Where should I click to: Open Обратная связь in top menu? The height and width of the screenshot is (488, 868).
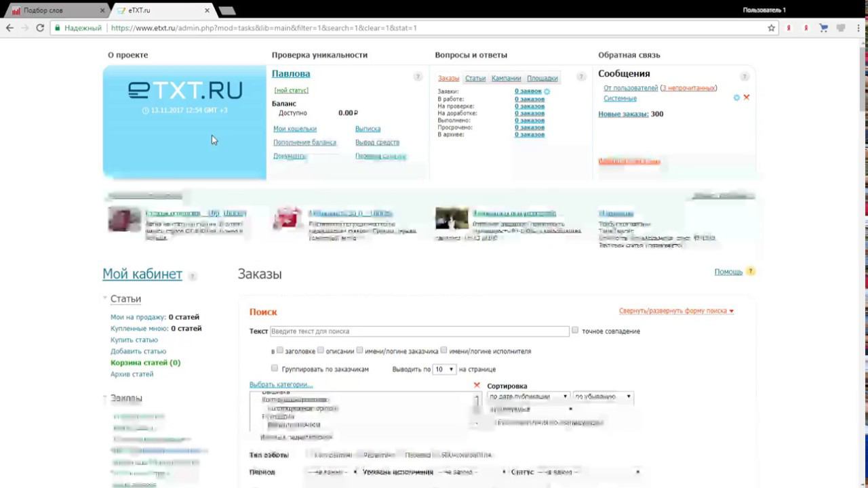[x=629, y=55]
